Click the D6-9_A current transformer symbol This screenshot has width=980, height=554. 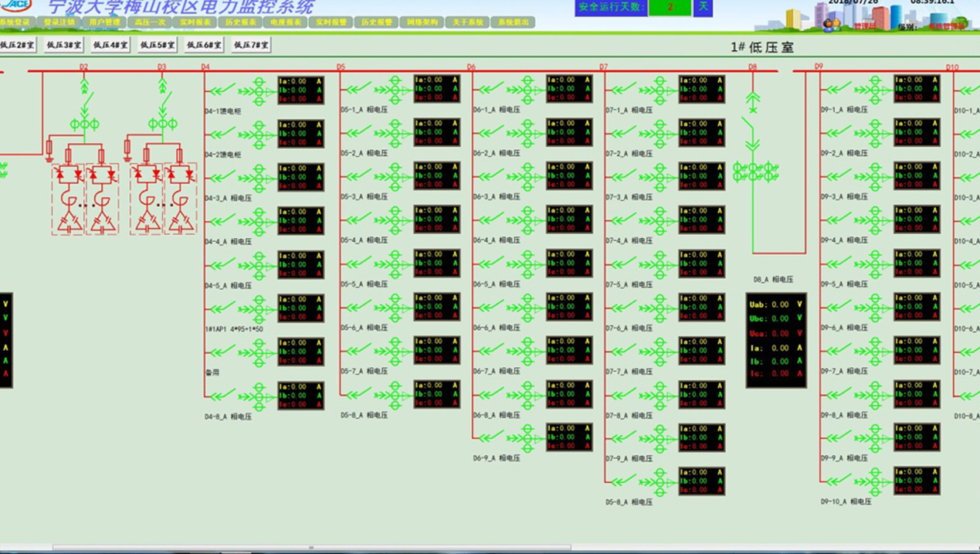(x=527, y=438)
